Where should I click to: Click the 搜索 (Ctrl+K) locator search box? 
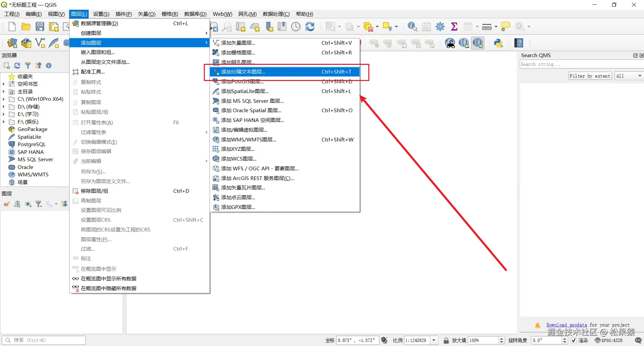click(44, 340)
